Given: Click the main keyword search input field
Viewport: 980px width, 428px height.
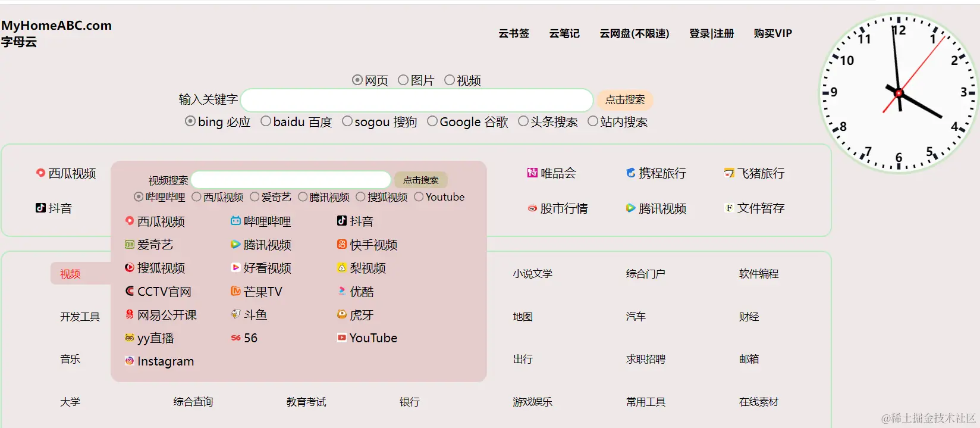Looking at the screenshot, I should [417, 100].
